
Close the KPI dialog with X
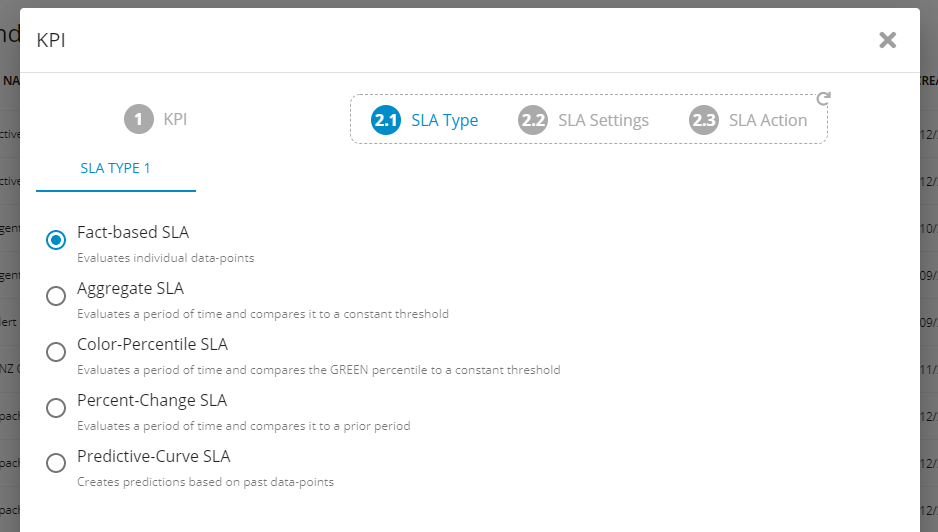[x=887, y=40]
